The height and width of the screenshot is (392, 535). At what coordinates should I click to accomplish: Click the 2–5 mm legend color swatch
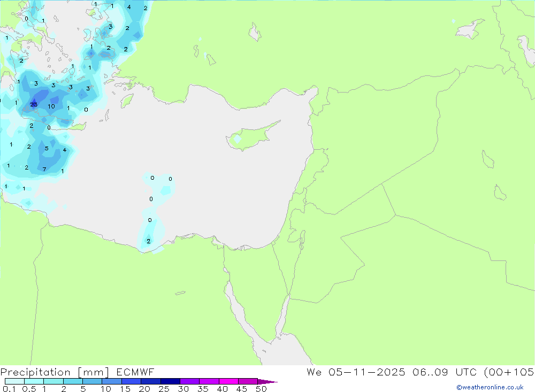[x=73, y=381]
